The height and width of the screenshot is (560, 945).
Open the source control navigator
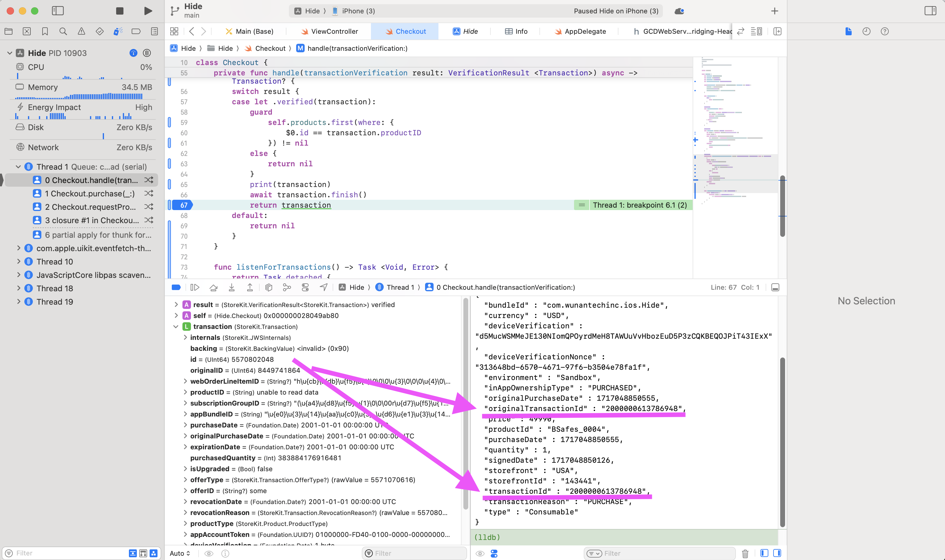[x=27, y=31]
